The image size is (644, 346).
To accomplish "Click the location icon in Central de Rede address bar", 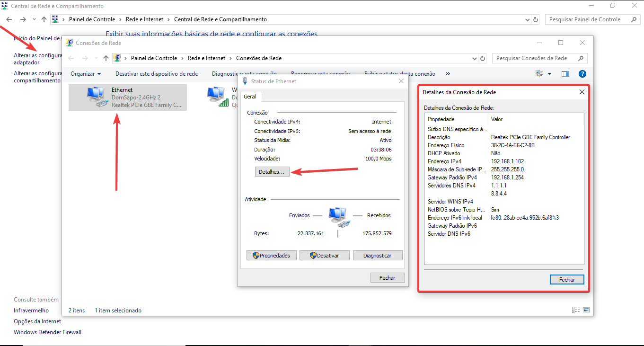I will pos(55,19).
